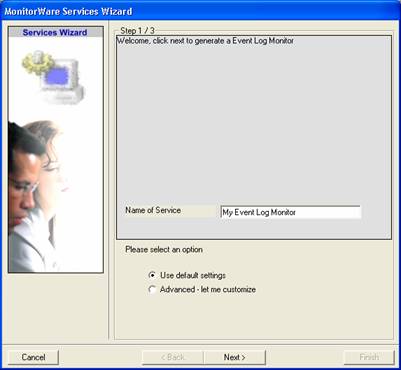The width and height of the screenshot is (401, 370).
Task: Go to next wizard step
Action: tap(235, 357)
